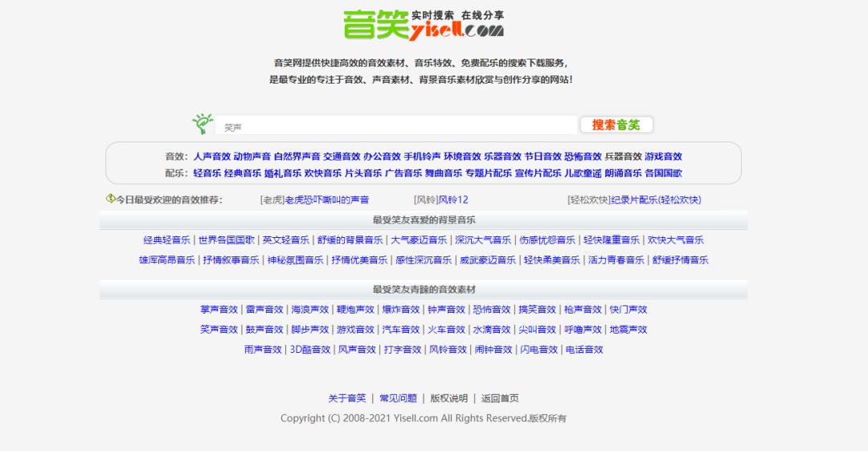Go to 英文轻音乐 link
This screenshot has width=868, height=451.
[285, 240]
